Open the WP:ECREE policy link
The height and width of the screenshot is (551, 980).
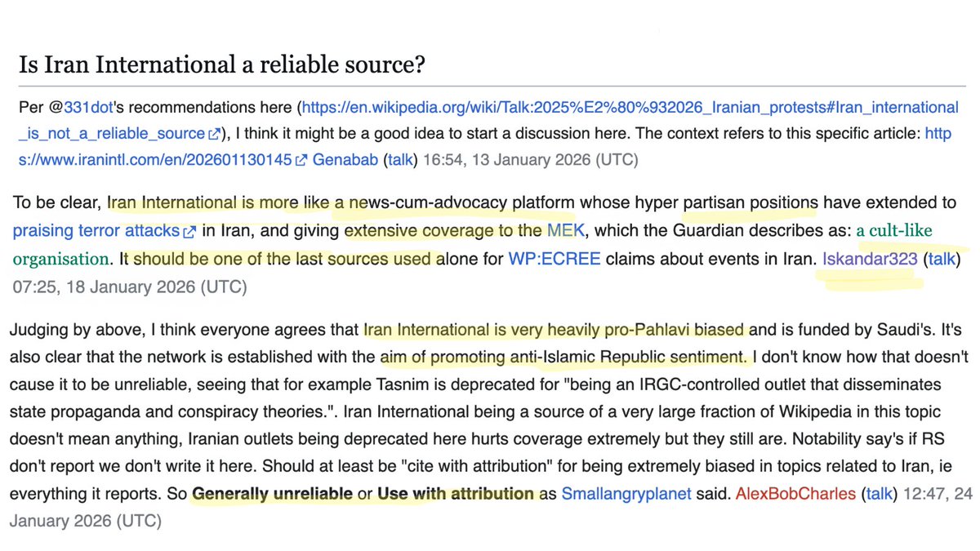pos(555,260)
